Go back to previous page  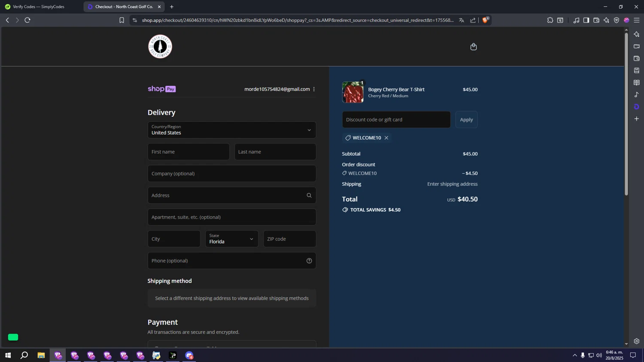(7, 20)
